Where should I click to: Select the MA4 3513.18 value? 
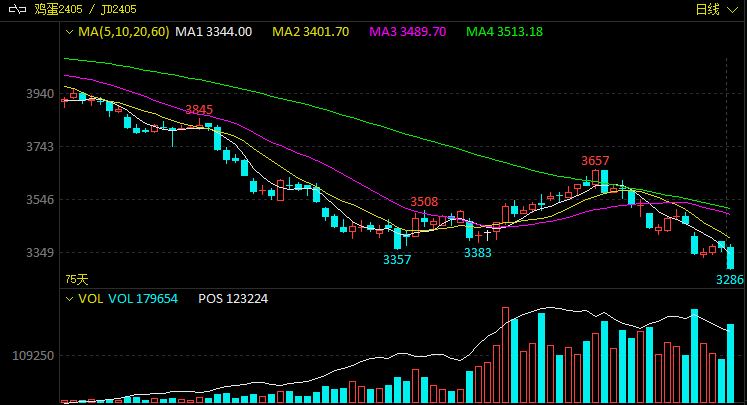(505, 32)
